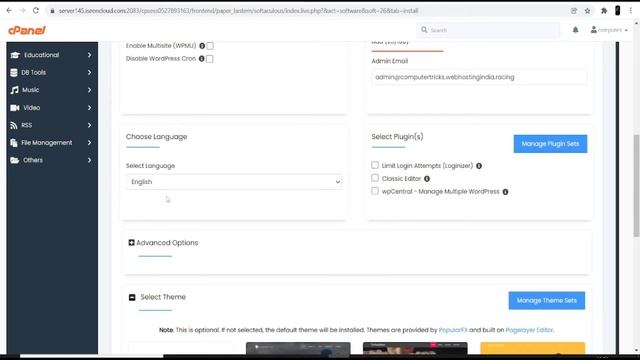
Task: Click the site lock icon
Action: tap(52, 11)
